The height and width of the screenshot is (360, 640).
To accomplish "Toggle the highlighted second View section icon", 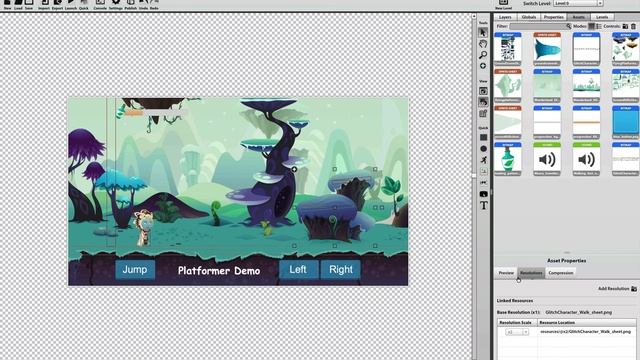I will pyautogui.click(x=483, y=102).
